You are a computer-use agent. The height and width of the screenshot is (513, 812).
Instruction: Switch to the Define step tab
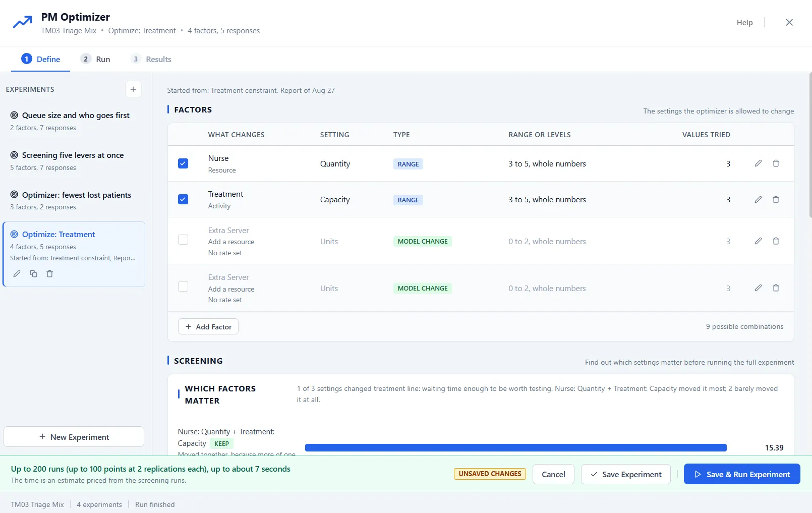tap(40, 59)
